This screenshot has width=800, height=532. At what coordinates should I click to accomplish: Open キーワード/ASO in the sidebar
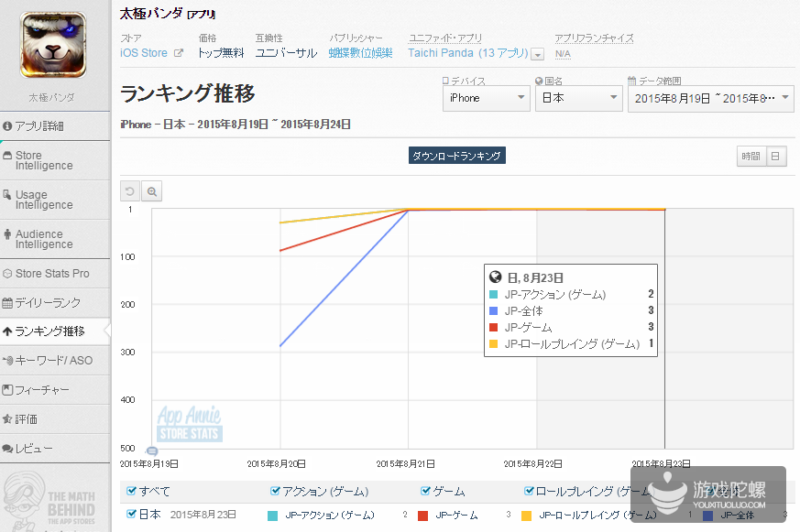53,361
